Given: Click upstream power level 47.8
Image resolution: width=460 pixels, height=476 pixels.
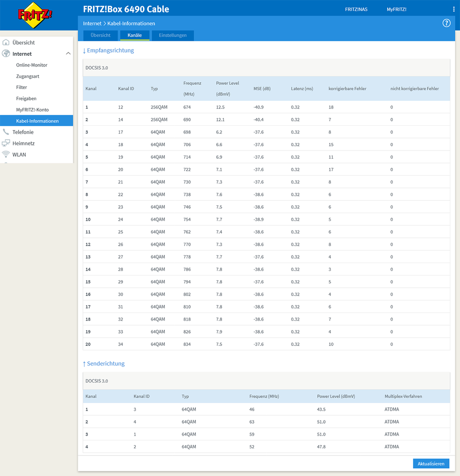Looking at the screenshot, I should [321, 446].
